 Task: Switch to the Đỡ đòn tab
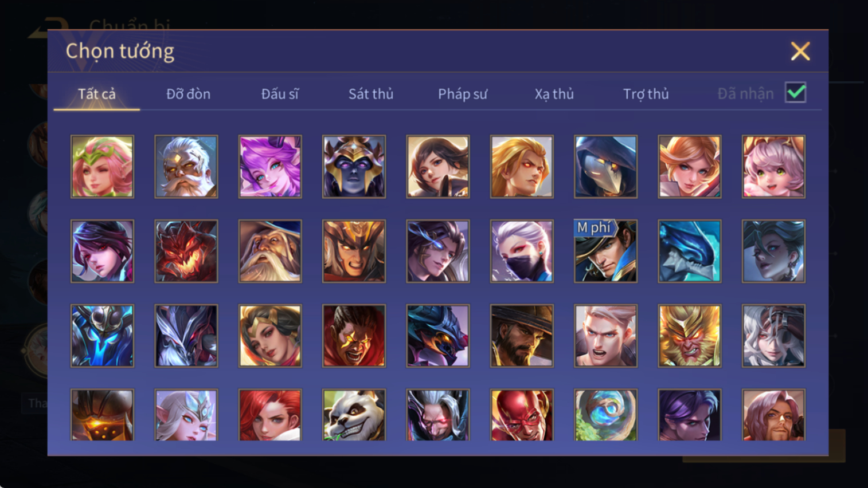[188, 94]
